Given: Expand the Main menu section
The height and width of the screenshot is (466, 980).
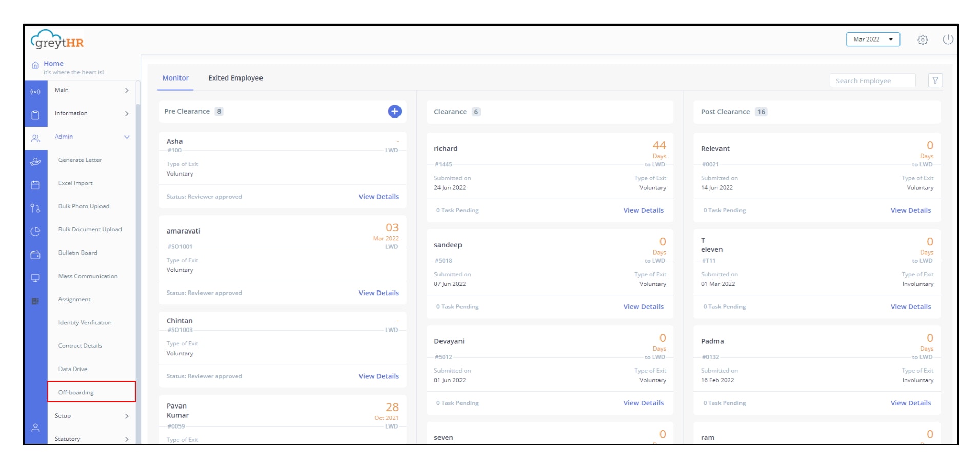Looking at the screenshot, I should [92, 90].
